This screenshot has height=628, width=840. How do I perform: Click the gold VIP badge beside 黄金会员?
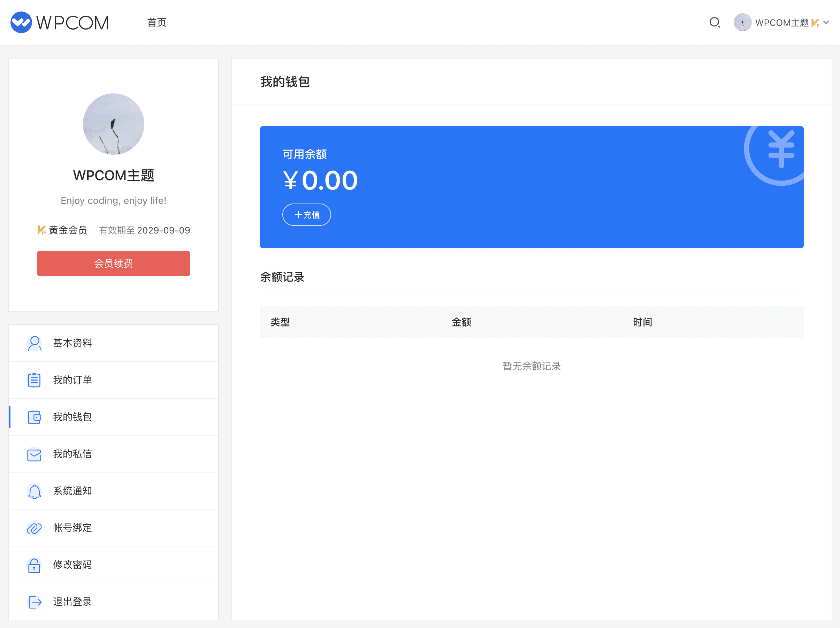pyautogui.click(x=41, y=230)
